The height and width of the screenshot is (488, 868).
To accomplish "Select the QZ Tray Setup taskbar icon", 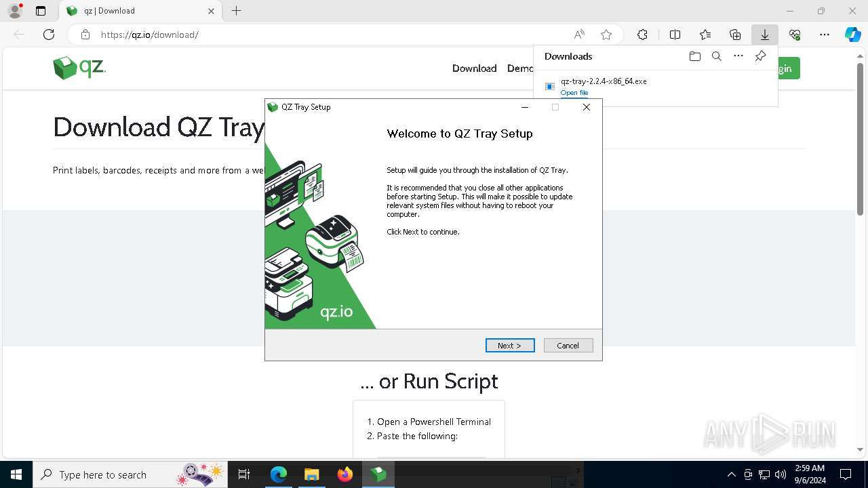I will tap(378, 474).
